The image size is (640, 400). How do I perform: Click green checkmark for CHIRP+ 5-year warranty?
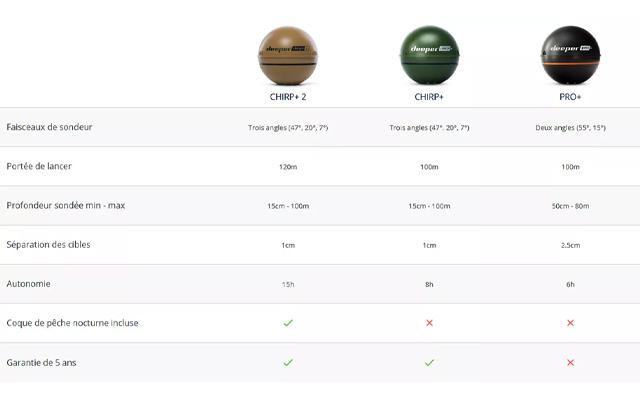point(429,362)
